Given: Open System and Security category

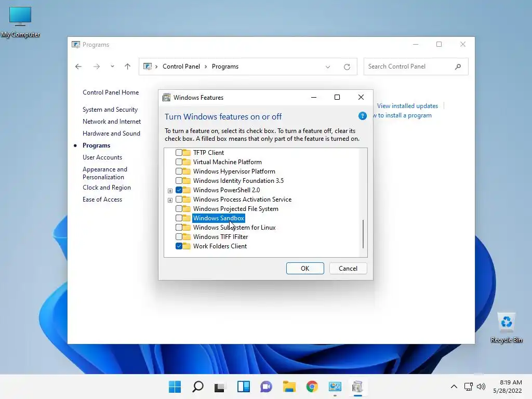Looking at the screenshot, I should pos(110,110).
